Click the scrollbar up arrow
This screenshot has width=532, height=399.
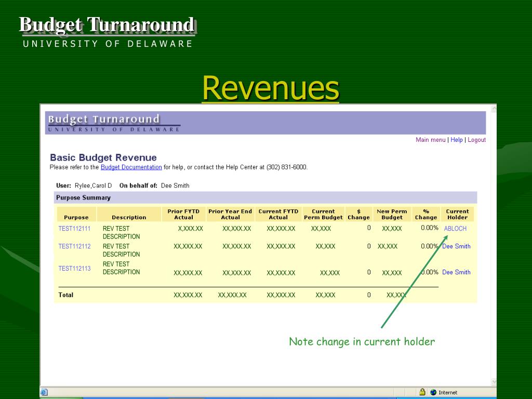[x=494, y=109]
